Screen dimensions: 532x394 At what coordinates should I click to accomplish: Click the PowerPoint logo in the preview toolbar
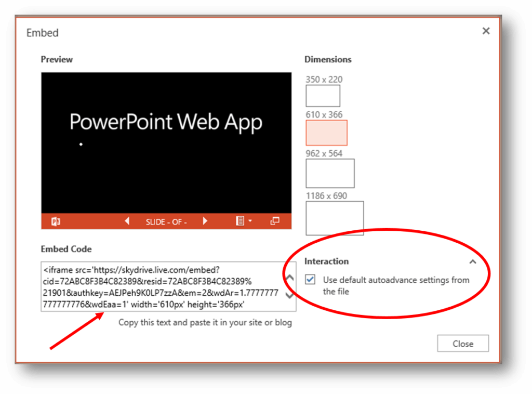(x=56, y=221)
